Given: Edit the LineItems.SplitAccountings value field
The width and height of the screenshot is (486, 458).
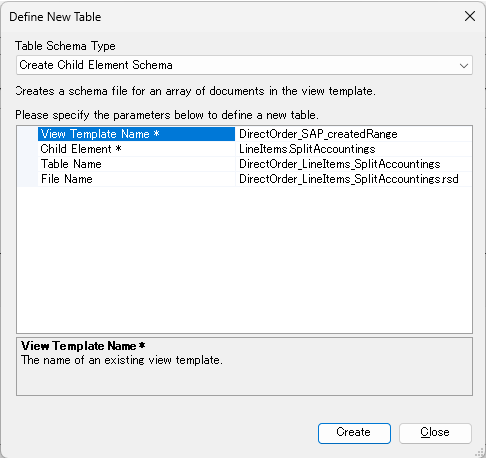Looking at the screenshot, I should click(354, 149).
